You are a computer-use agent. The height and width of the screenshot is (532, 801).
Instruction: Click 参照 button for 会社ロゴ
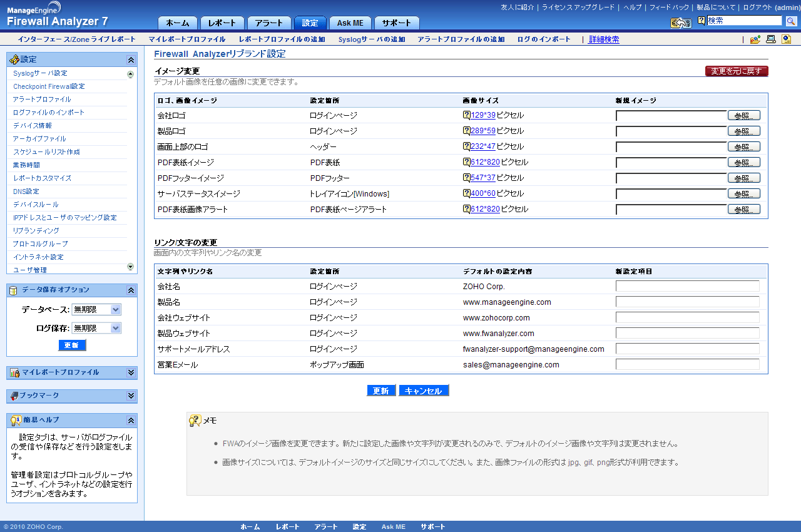[x=744, y=115]
